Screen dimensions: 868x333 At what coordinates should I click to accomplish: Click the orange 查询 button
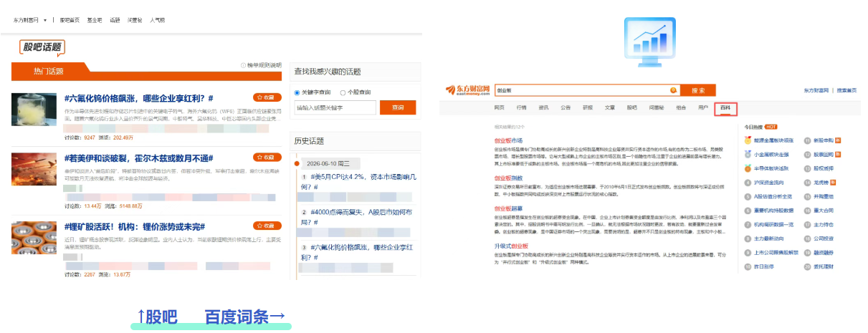click(x=398, y=107)
